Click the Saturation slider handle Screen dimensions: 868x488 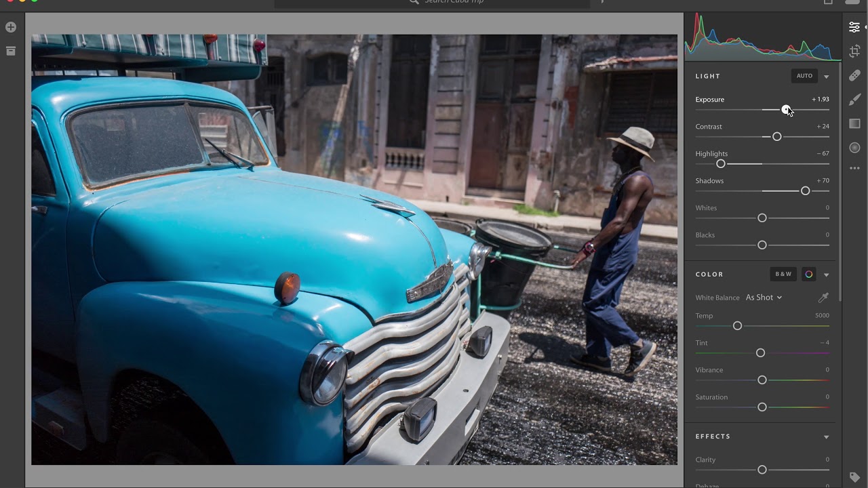(762, 407)
